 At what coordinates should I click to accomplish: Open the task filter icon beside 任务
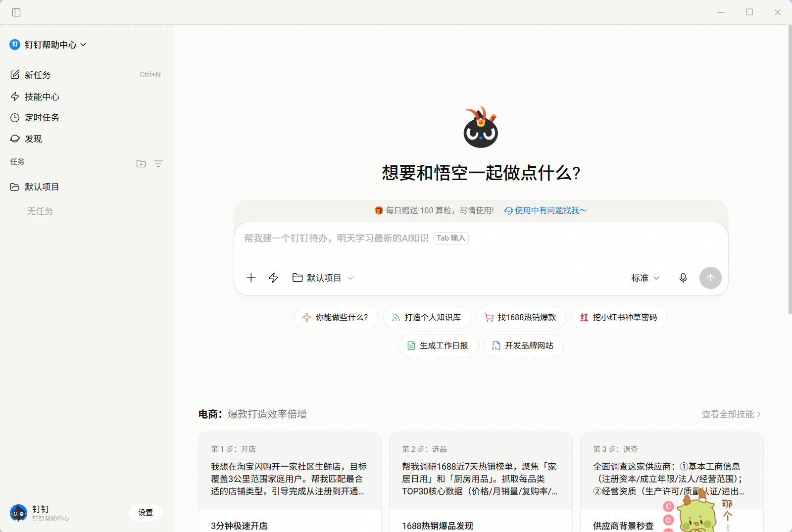pos(158,163)
